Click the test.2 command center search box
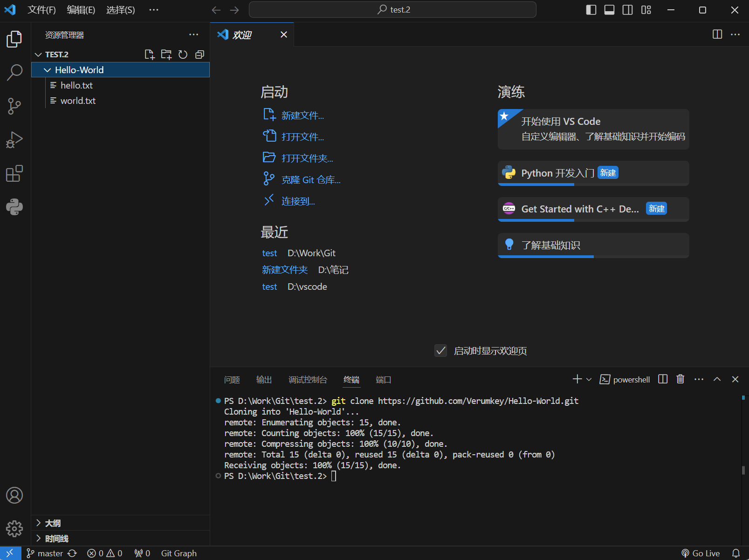The width and height of the screenshot is (749, 560). [392, 10]
